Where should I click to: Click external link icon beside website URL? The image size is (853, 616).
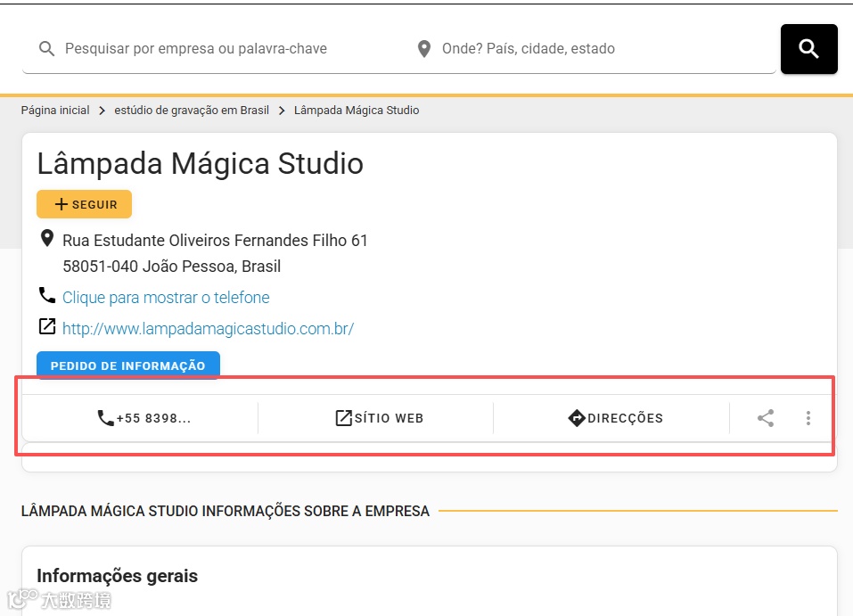tap(47, 326)
